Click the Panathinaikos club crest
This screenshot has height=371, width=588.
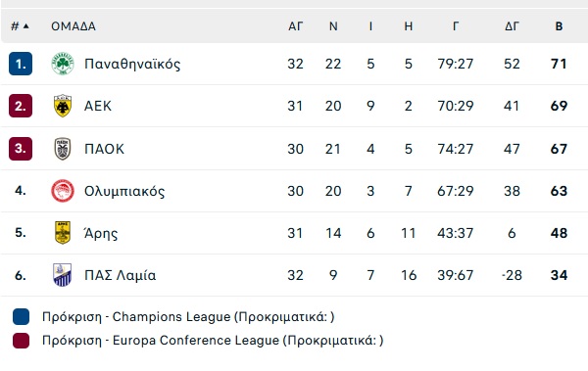63,64
